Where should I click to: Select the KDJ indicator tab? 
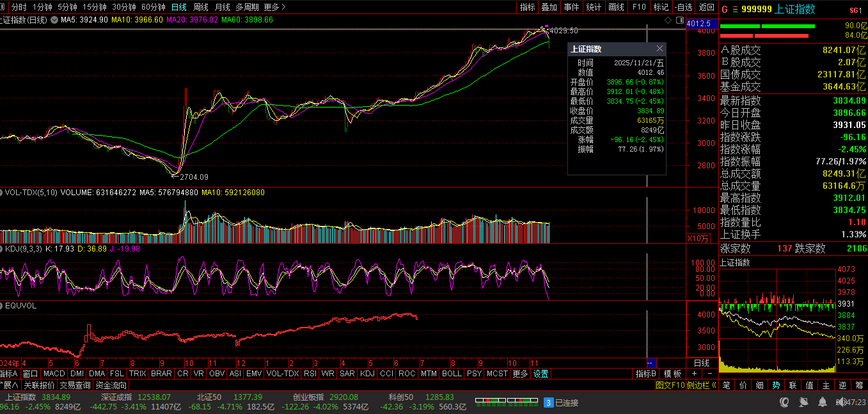pyautogui.click(x=367, y=374)
